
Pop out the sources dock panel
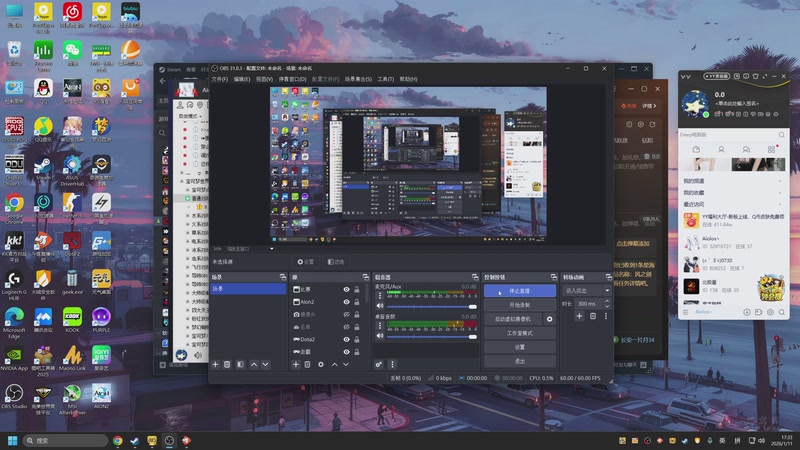365,277
